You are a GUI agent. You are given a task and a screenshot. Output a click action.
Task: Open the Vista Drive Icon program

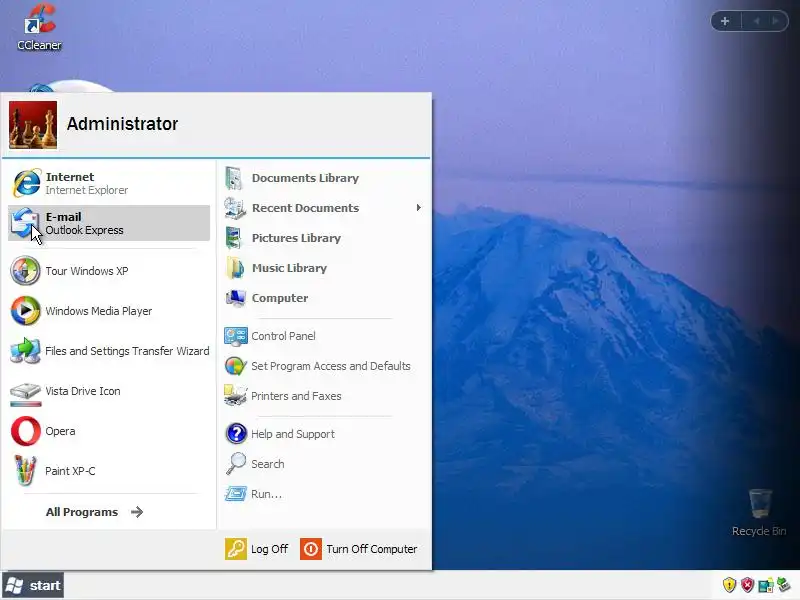coord(109,391)
